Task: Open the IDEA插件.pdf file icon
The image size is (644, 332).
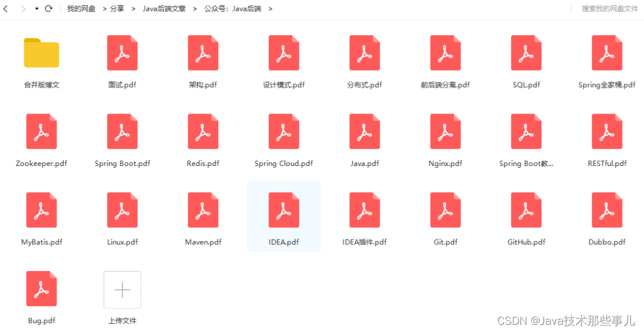Action: tap(365, 210)
